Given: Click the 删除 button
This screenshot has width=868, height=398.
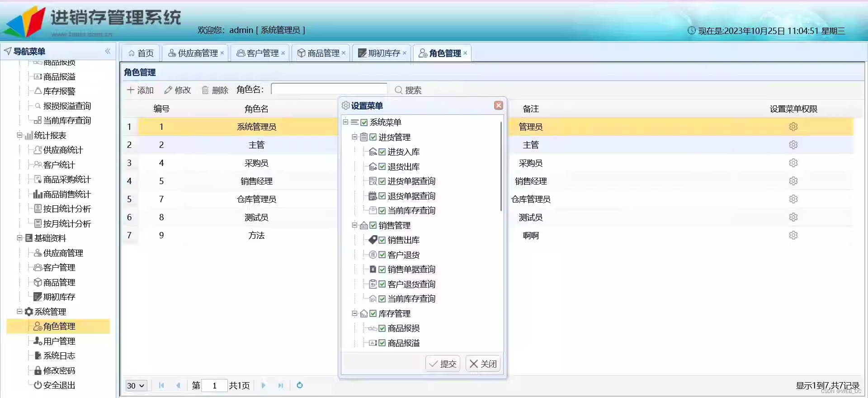Looking at the screenshot, I should tap(215, 90).
